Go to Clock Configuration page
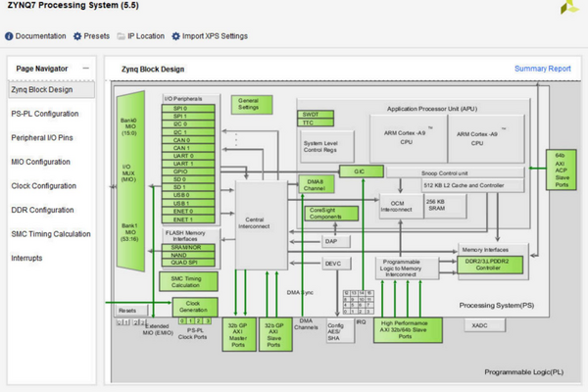The height and width of the screenshot is (392, 588). pyautogui.click(x=43, y=185)
